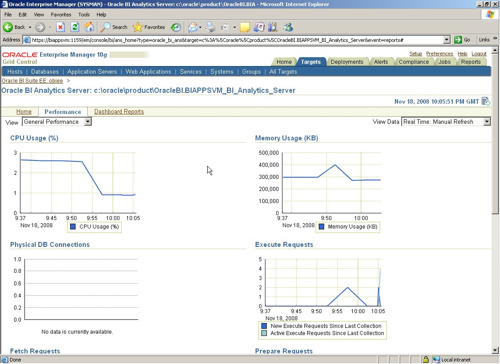Click inside the address bar URL field
Viewport: 500px width, 364px height.
(x=237, y=40)
